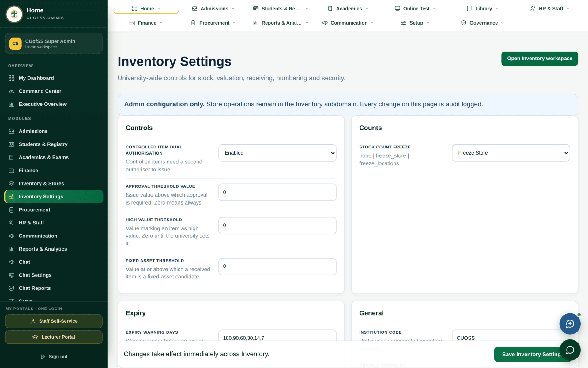The image size is (588, 368).
Task: Open Controlled Item Dual Authorisation dropdown
Action: [x=277, y=153]
